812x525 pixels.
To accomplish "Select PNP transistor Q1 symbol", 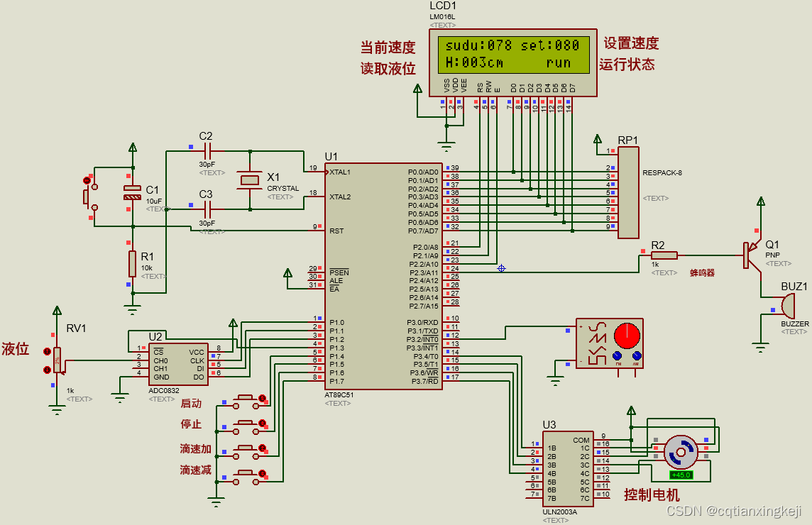I will tap(752, 255).
